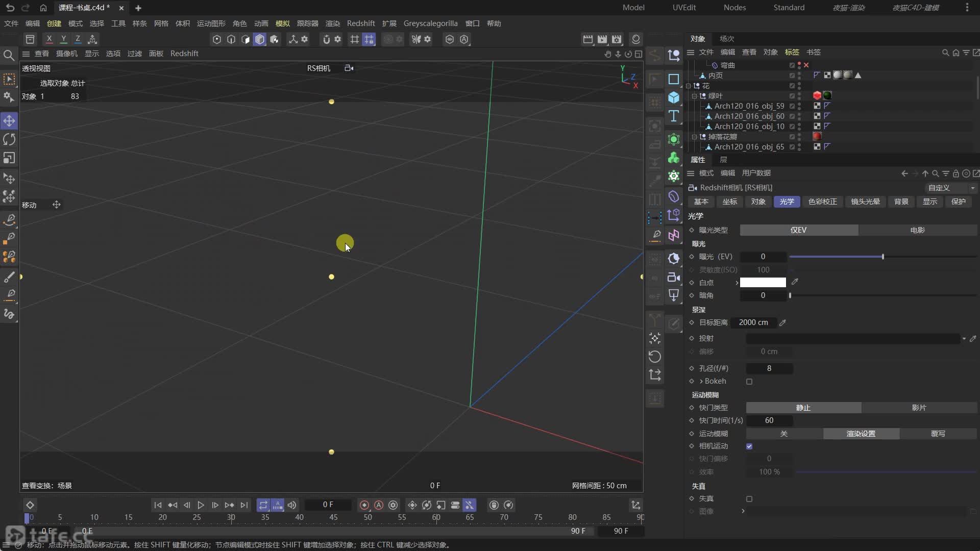The width and height of the screenshot is (980, 551).
Task: Click the Undo arrow icon
Action: click(x=10, y=8)
